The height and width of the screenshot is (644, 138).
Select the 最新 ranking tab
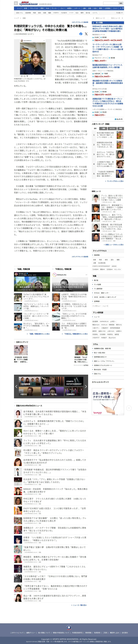tap(95, 128)
